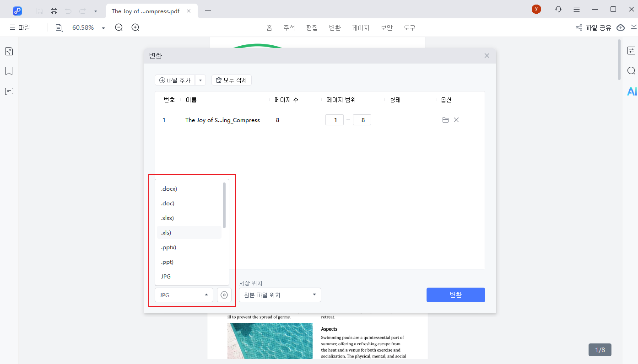Open the AI assistant in right sidebar
638x364 pixels.
[632, 91]
